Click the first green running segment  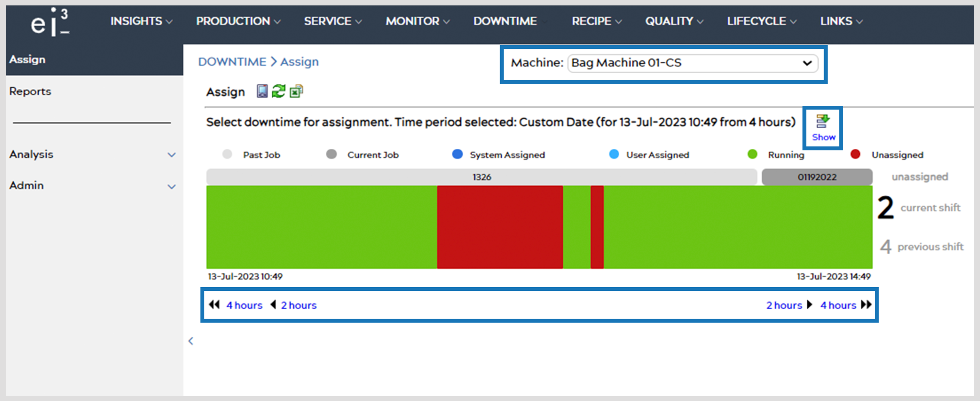[322, 227]
